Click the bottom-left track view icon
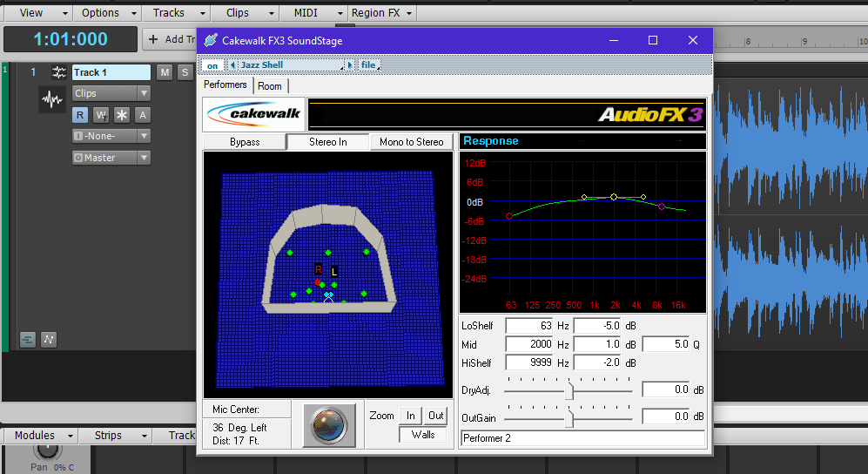The width and height of the screenshot is (868, 474). [28, 339]
